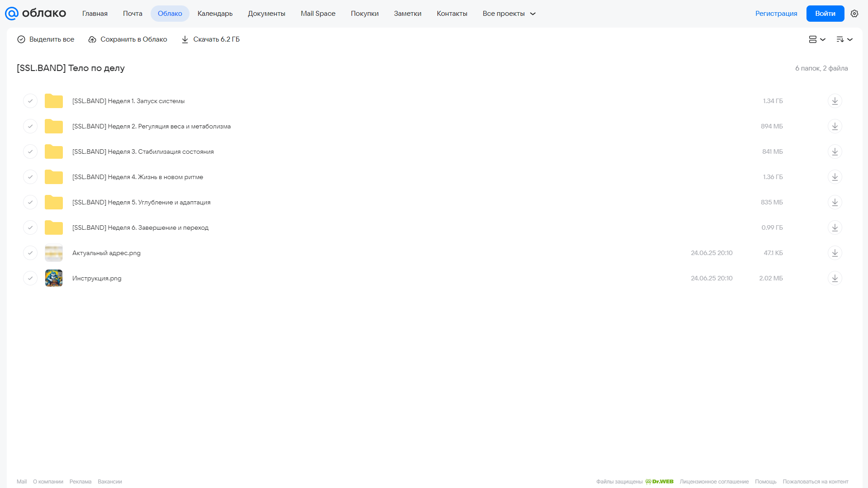
Task: Open the Календарь menu item
Action: (215, 14)
